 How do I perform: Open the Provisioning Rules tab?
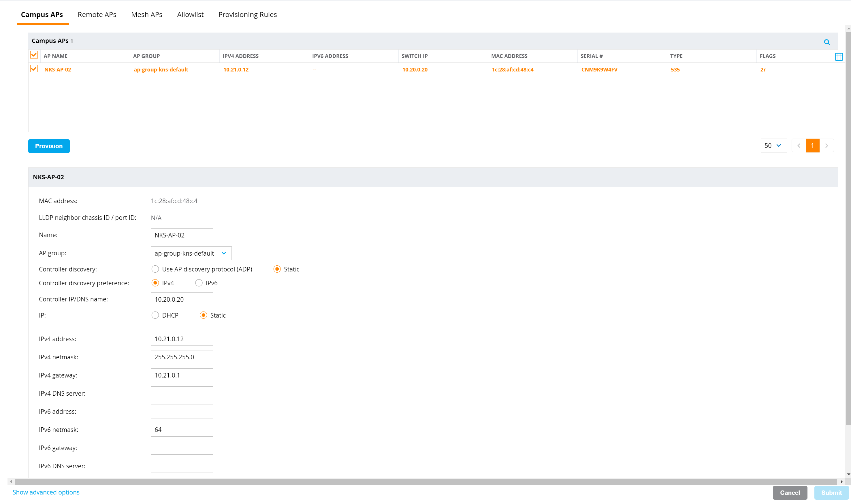pyautogui.click(x=247, y=14)
